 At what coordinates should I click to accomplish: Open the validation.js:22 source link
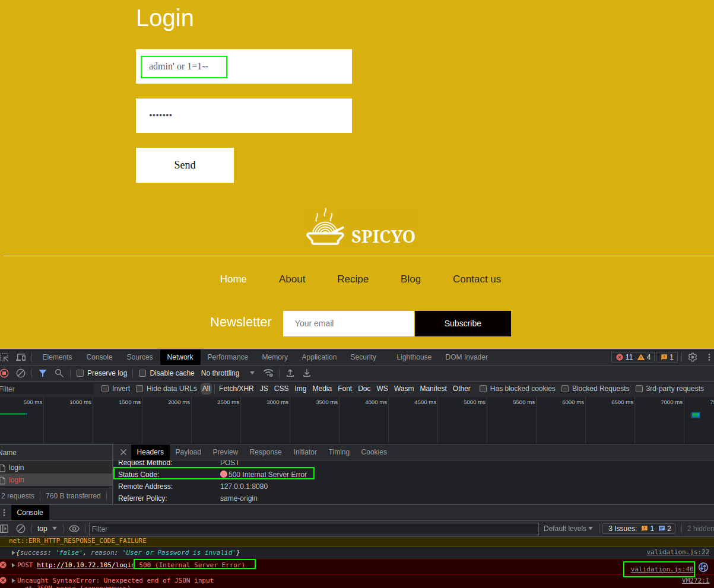(678, 552)
